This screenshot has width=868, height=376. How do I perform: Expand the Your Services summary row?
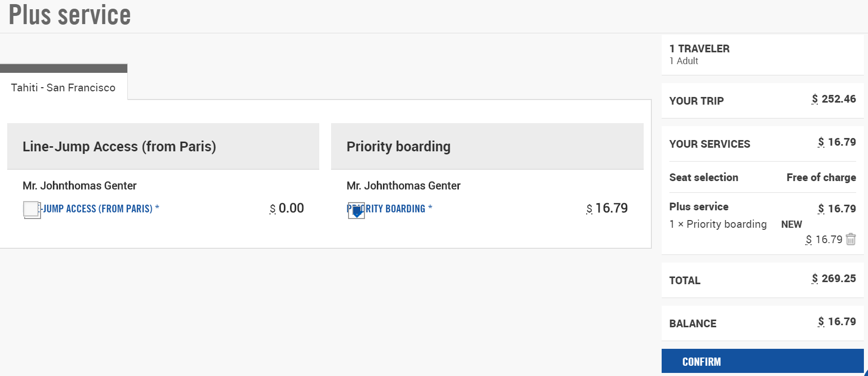(x=762, y=144)
